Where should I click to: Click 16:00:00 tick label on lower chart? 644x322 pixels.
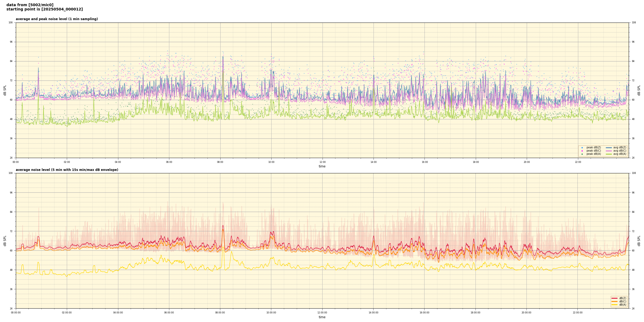[425, 313]
